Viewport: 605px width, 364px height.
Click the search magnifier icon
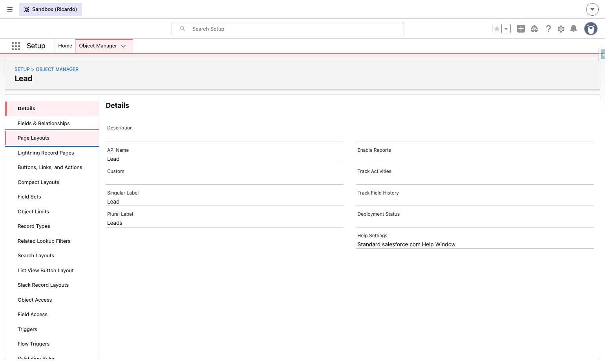(183, 29)
